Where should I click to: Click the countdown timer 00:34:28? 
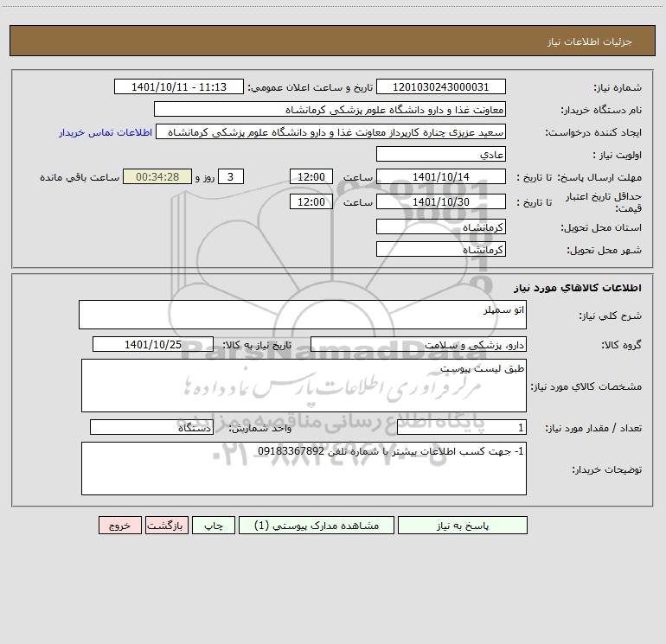[x=157, y=176]
